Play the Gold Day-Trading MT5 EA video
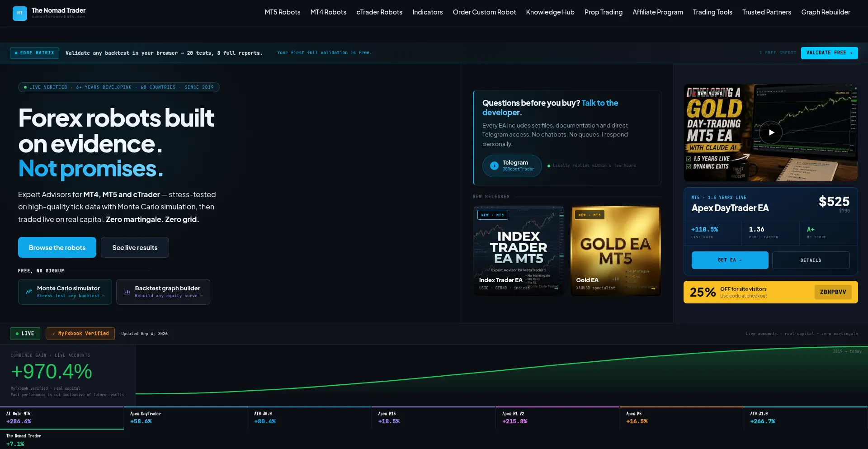This screenshot has width=868, height=449. pyautogui.click(x=771, y=132)
